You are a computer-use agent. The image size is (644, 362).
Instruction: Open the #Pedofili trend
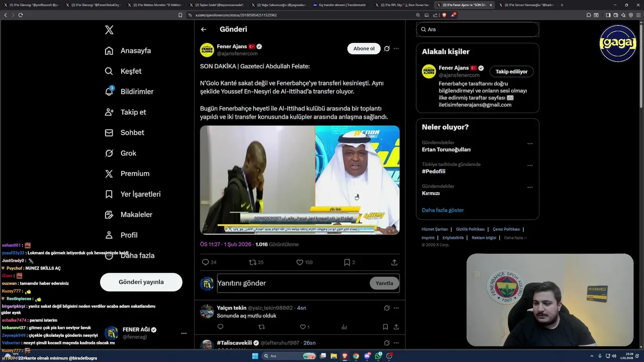434,171
